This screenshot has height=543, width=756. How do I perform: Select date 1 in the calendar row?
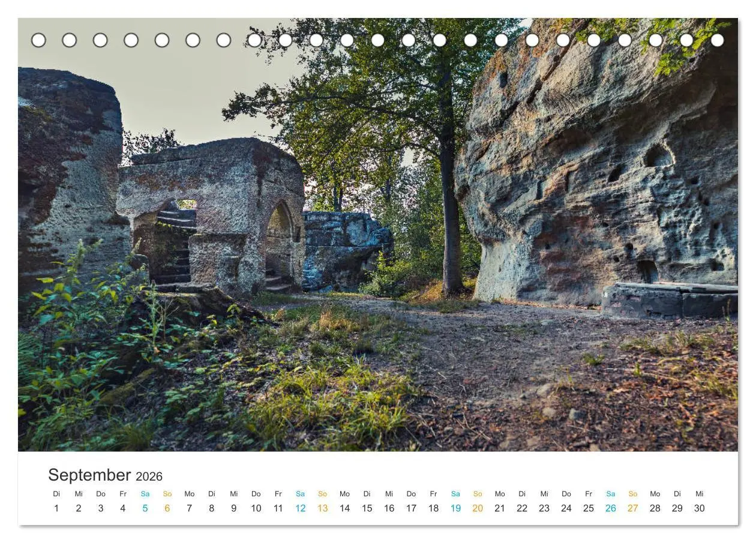(x=56, y=508)
